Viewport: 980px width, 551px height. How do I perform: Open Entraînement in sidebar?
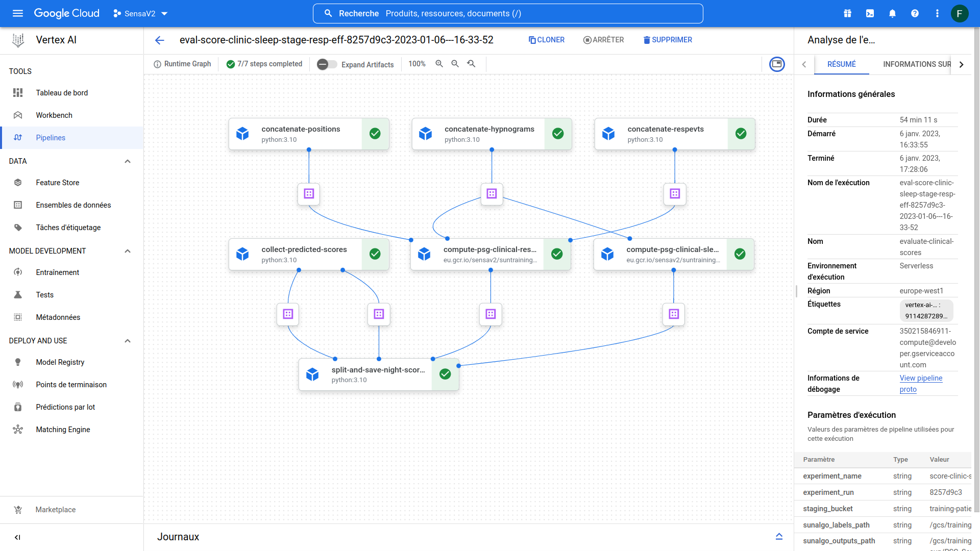pyautogui.click(x=71, y=272)
